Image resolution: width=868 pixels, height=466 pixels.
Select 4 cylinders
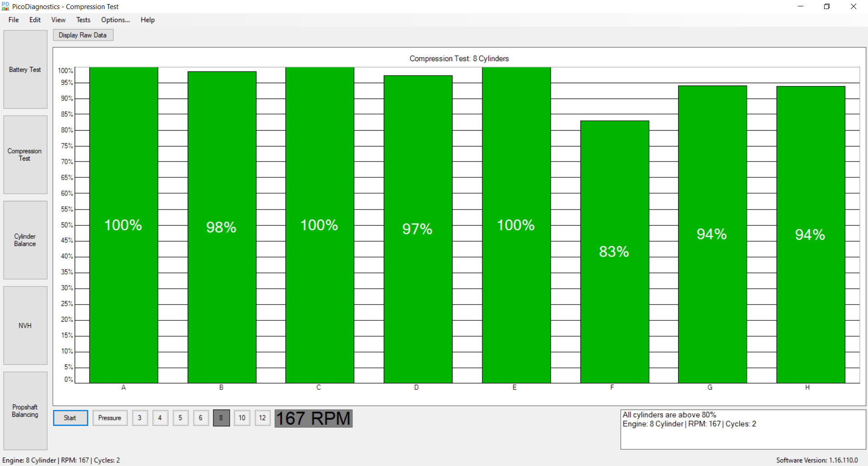[x=160, y=418]
